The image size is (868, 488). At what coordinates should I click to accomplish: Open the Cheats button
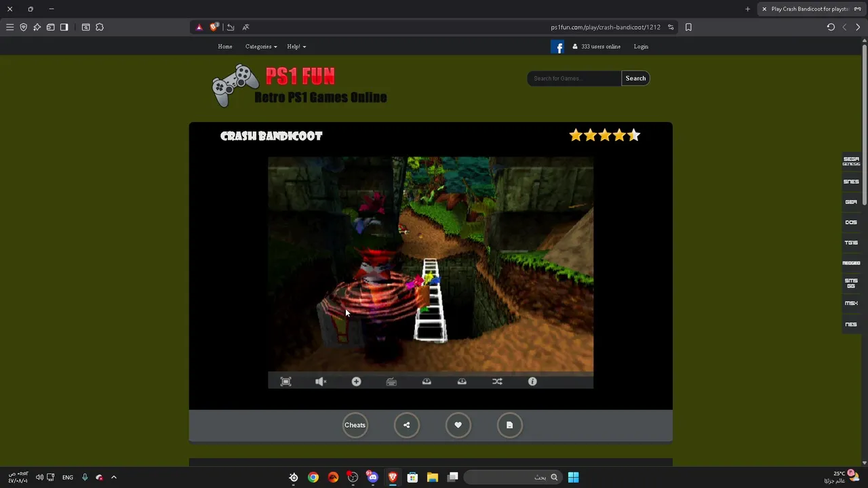355,425
